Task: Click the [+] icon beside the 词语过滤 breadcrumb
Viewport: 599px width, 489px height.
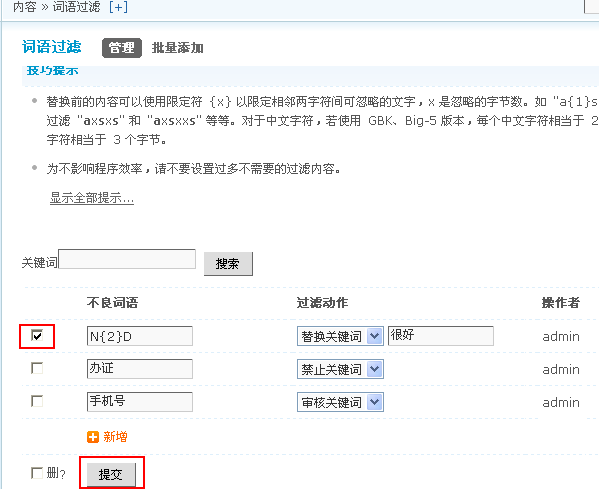Action: coord(118,7)
